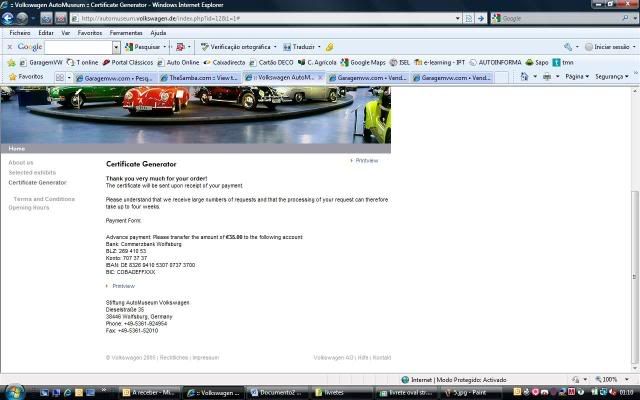640x400 pixels.
Task: Open the Quick Tabs dropdown arrow
Action: [69, 77]
